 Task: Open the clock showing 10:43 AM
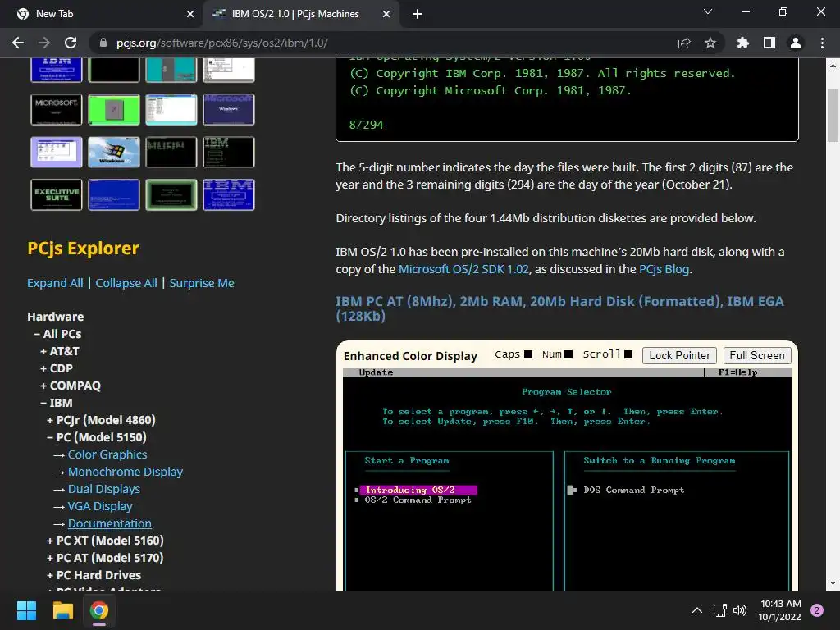pyautogui.click(x=780, y=610)
